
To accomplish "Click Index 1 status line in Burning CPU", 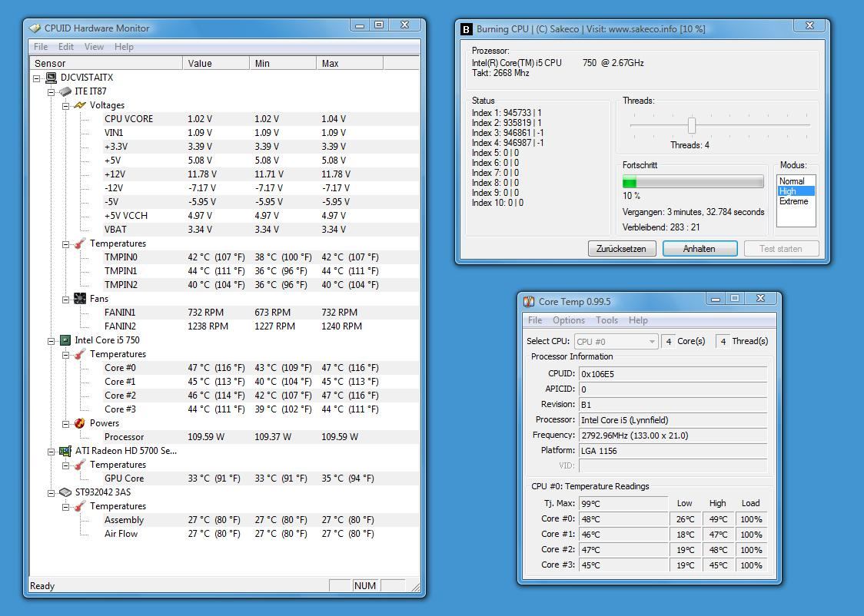I will [x=507, y=113].
